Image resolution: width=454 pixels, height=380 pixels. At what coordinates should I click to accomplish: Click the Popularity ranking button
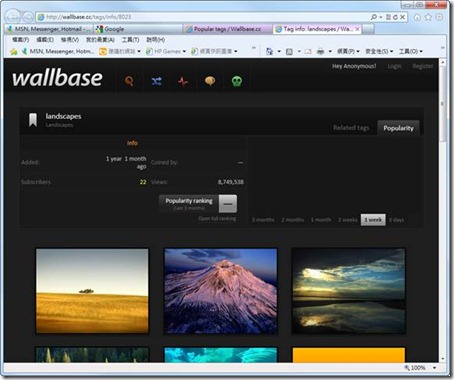198,204
